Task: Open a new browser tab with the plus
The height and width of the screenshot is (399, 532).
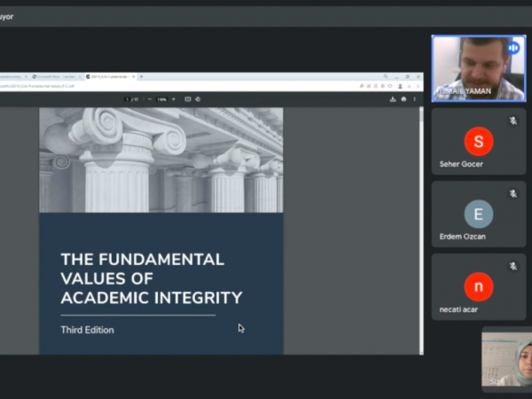Action: [142, 76]
